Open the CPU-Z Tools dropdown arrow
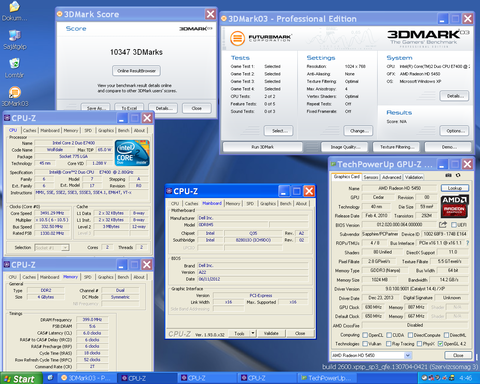 [253, 333]
